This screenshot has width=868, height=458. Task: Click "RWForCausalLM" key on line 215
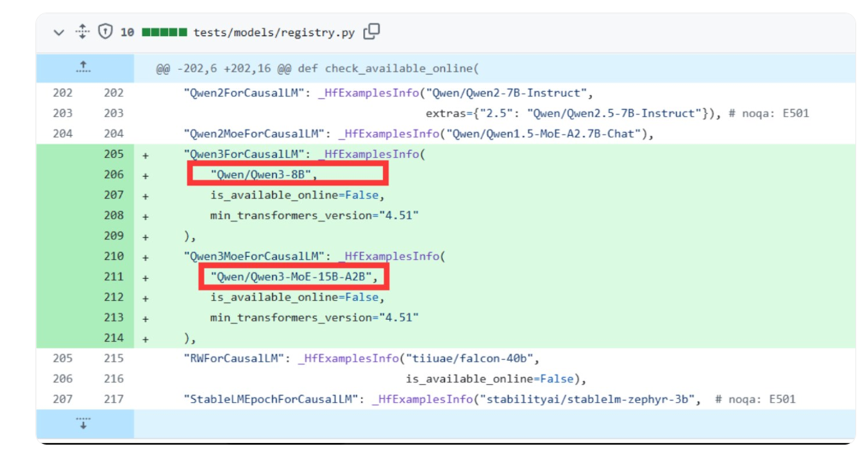tap(234, 358)
